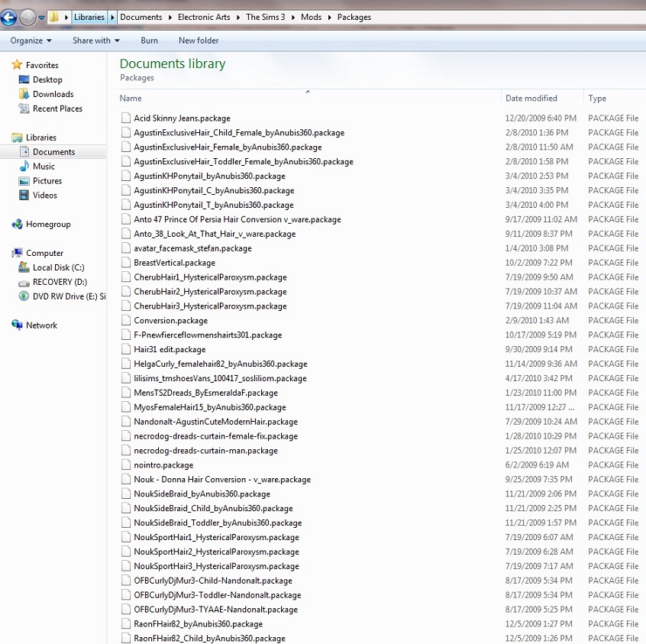Click the Packages breadcrumb segment
This screenshot has height=644, width=646.
click(354, 17)
